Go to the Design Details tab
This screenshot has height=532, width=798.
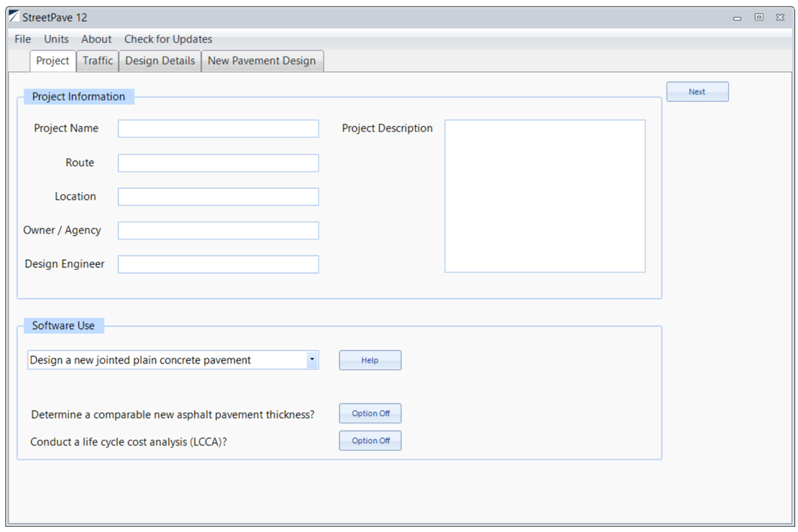160,61
